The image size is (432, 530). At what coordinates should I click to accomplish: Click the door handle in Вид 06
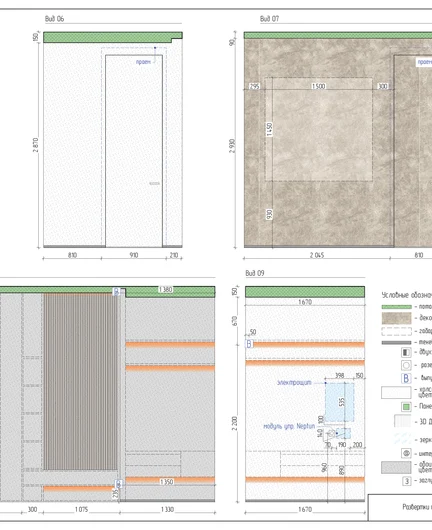[154, 184]
